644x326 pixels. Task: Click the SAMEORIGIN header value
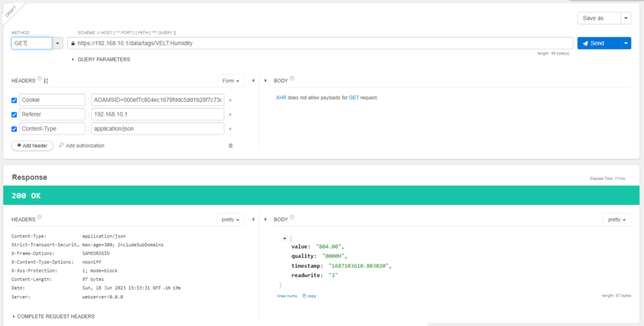coord(96,253)
